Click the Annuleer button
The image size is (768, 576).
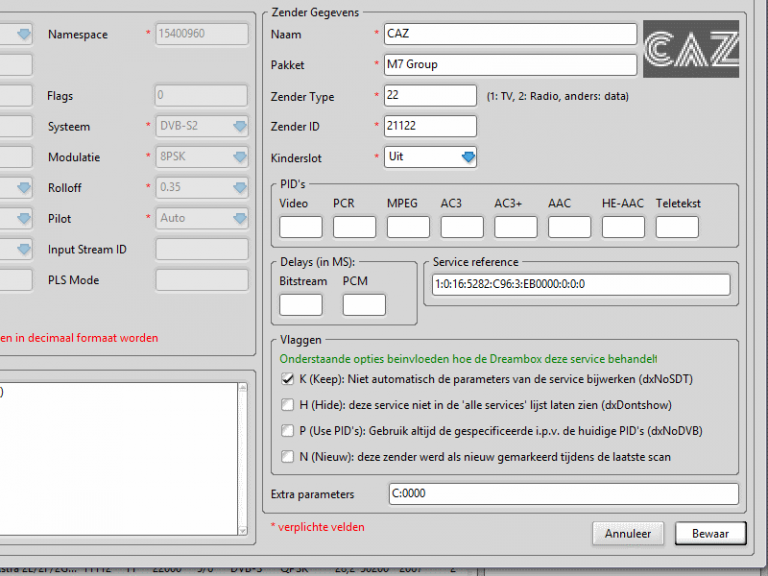point(627,534)
